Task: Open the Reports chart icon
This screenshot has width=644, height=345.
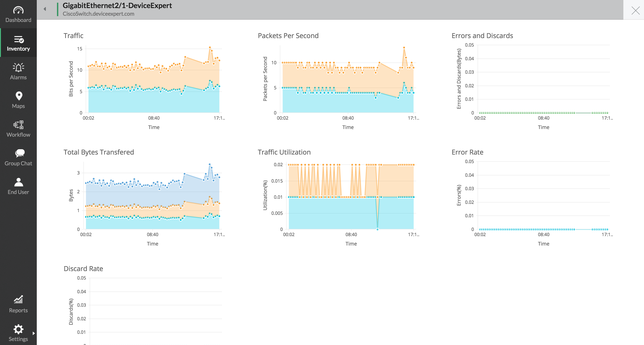Action: tap(18, 300)
